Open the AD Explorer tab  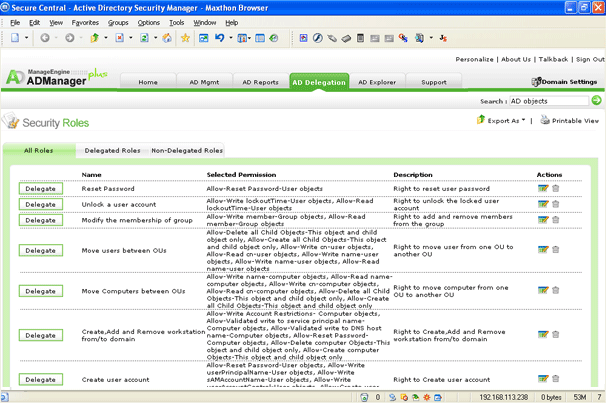click(x=377, y=82)
